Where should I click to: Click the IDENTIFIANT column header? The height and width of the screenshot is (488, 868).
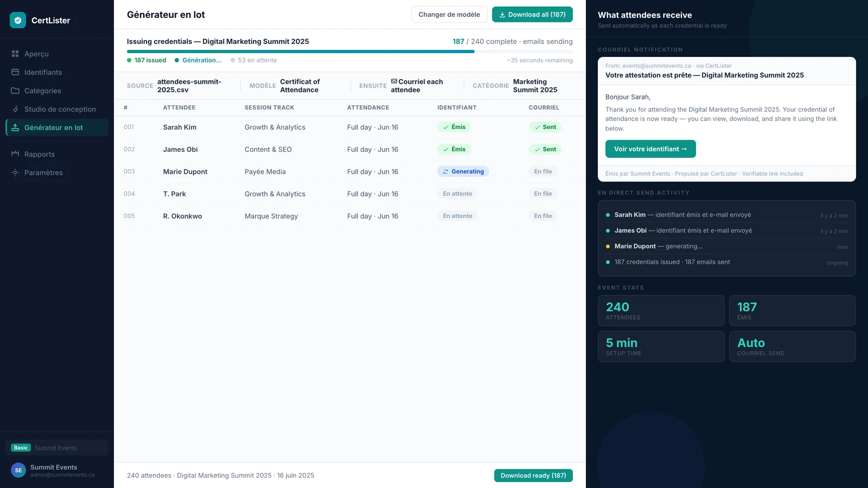pyautogui.click(x=457, y=107)
